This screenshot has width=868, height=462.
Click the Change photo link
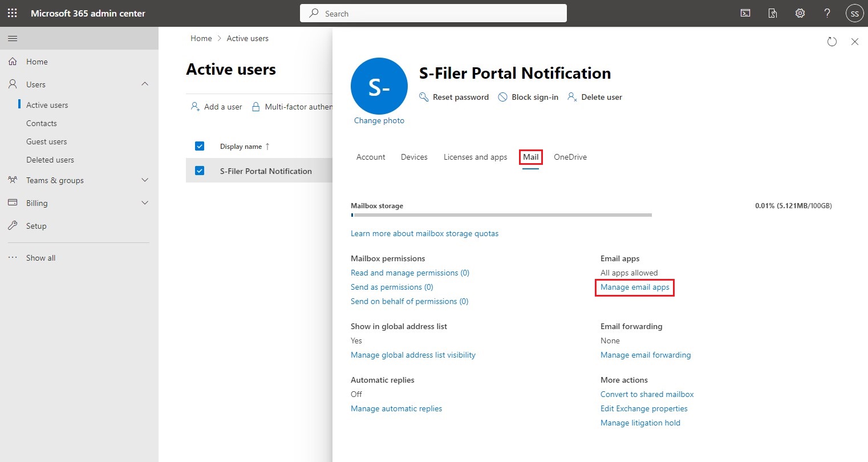379,120
